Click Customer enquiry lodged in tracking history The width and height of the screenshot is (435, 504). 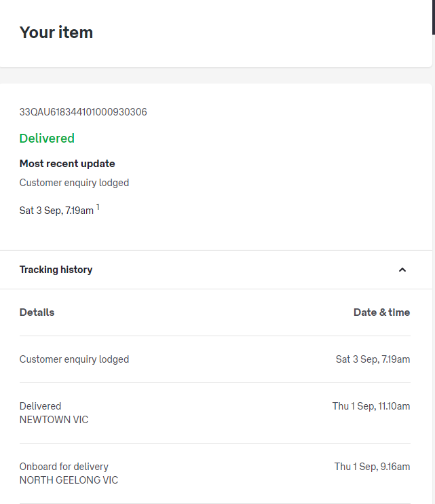pyautogui.click(x=74, y=359)
